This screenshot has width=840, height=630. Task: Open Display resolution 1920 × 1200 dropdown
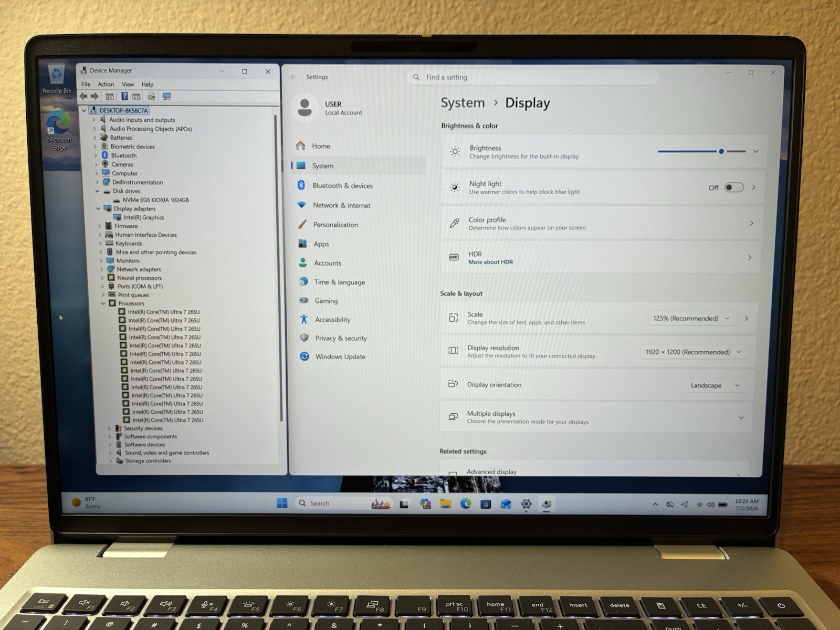pos(693,352)
